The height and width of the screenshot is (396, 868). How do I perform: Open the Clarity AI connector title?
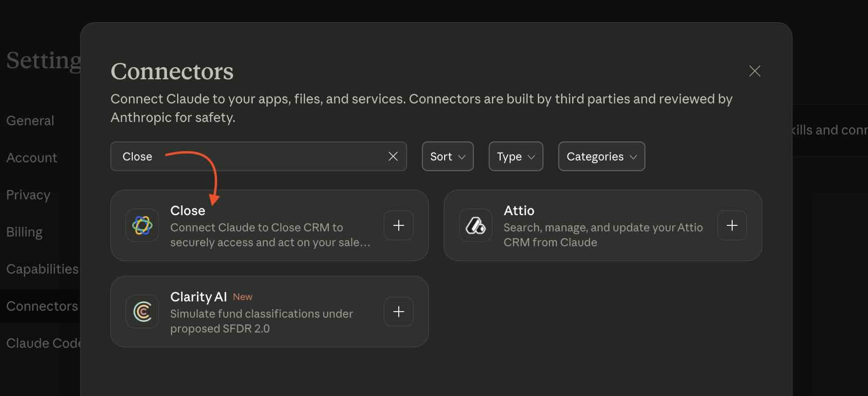coord(198,297)
